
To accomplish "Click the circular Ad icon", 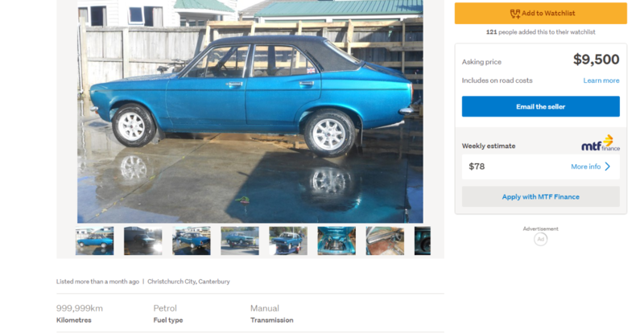I will [540, 239].
